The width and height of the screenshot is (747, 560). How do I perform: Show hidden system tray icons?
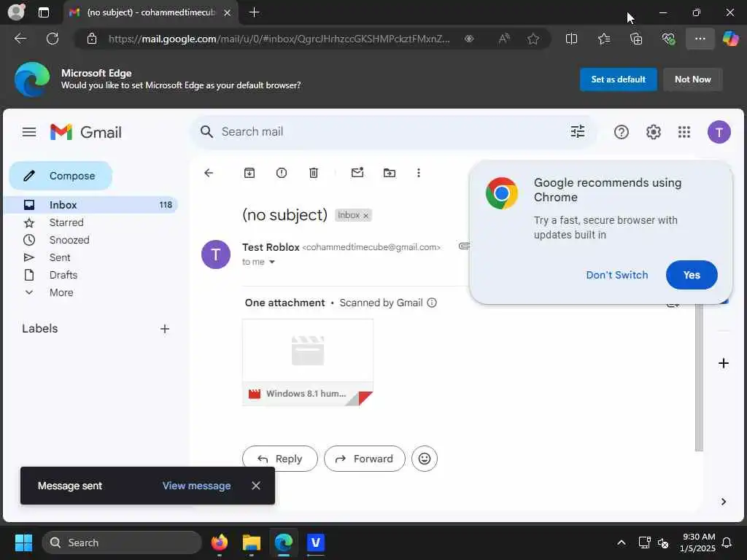point(621,542)
